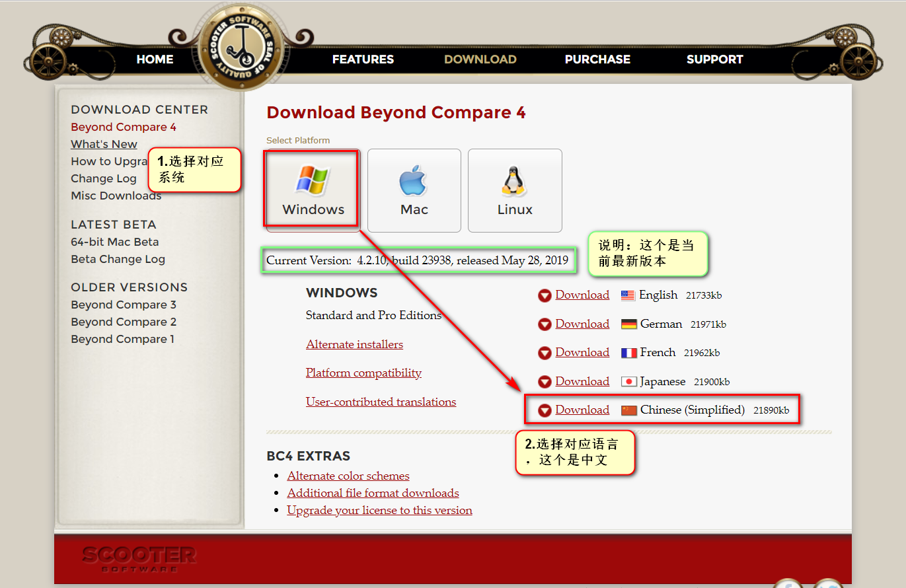Screen dimensions: 906x588
Task: Open the Alternate installers link
Action: point(354,344)
